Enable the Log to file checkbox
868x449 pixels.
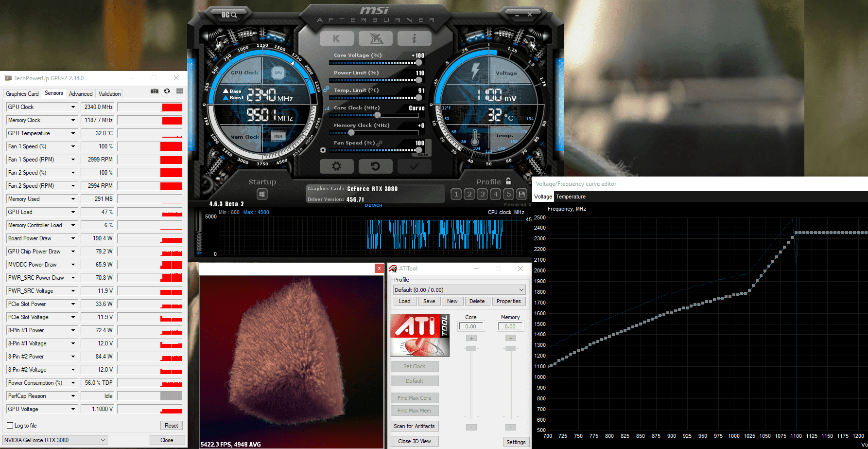pos(10,425)
